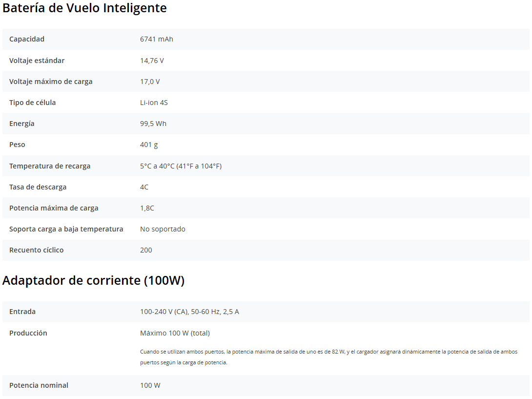
Task: Click the "Recuento cíclico" label
Action: (36, 250)
